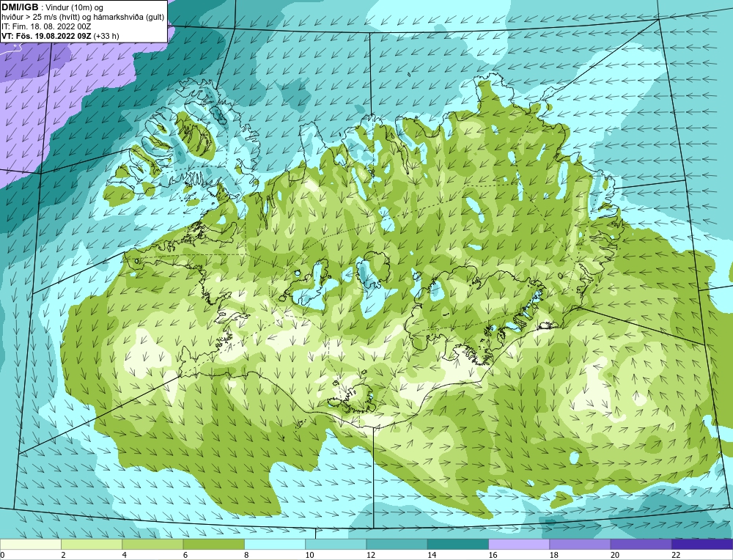This screenshot has height=560, width=733.
Task: Click the light green 2–4 m/s legend swatch
Action: tap(92, 545)
